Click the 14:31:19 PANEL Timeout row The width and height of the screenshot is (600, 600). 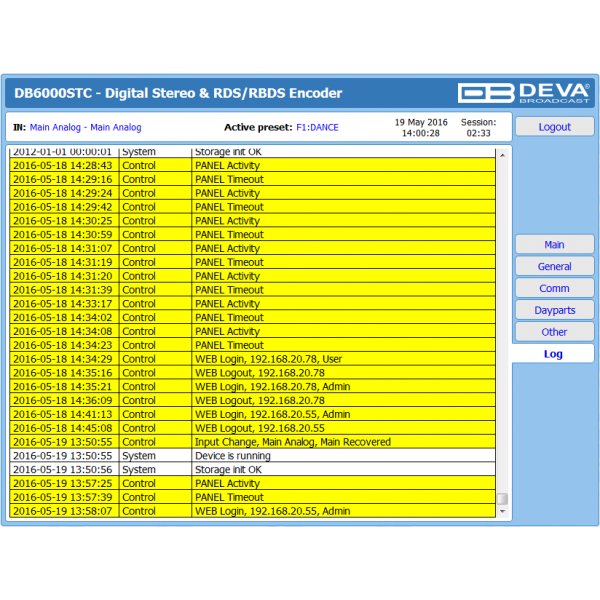[x=253, y=262]
